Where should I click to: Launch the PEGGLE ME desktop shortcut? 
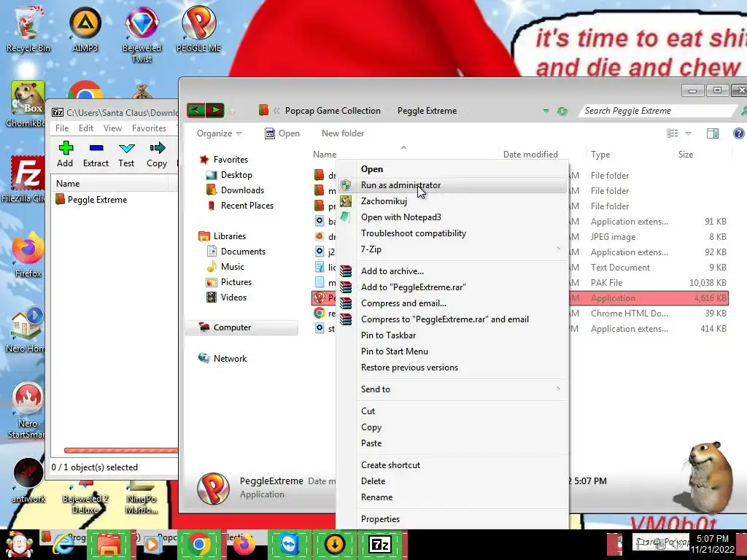(198, 28)
